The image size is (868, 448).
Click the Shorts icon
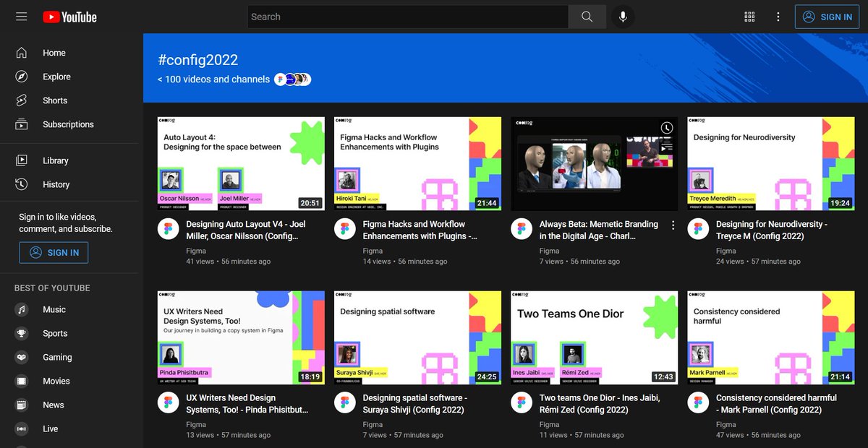point(22,100)
